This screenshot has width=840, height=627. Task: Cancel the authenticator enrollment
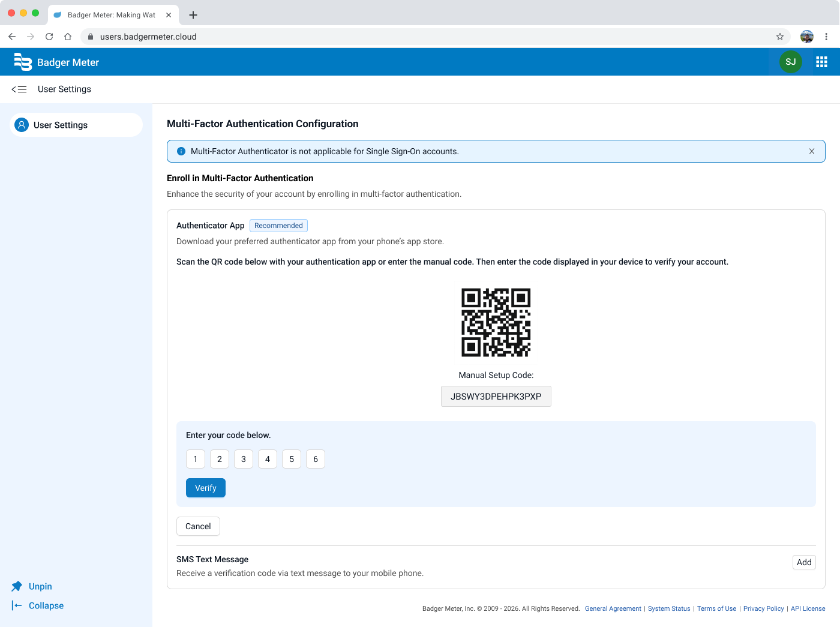198,526
